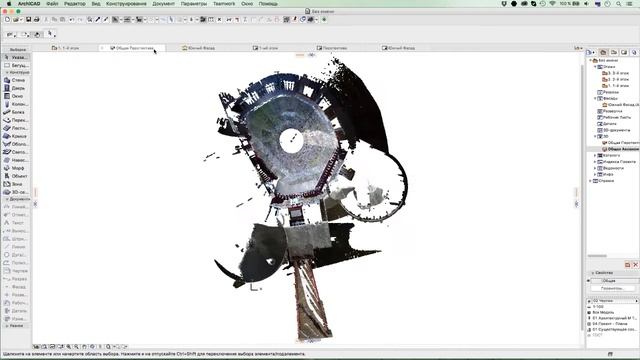Viewport: 640px width, 360px height.
Task: Click the Navigator horizontal scrollbar
Action: 597,256
